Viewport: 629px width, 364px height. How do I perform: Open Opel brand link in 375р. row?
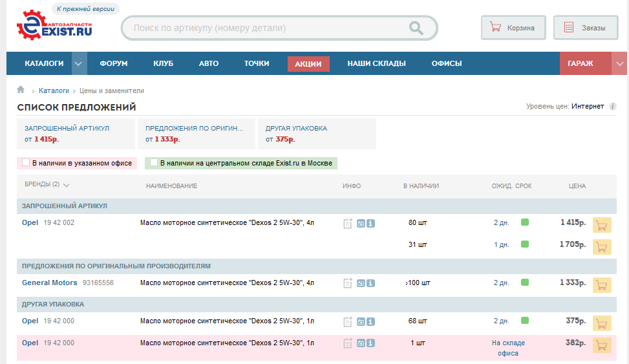(x=30, y=321)
